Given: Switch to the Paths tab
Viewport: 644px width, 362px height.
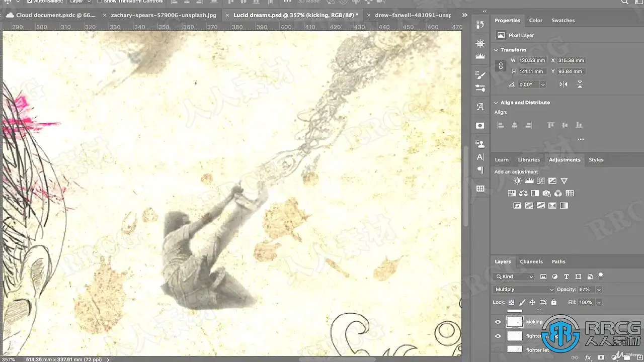Looking at the screenshot, I should 558,262.
